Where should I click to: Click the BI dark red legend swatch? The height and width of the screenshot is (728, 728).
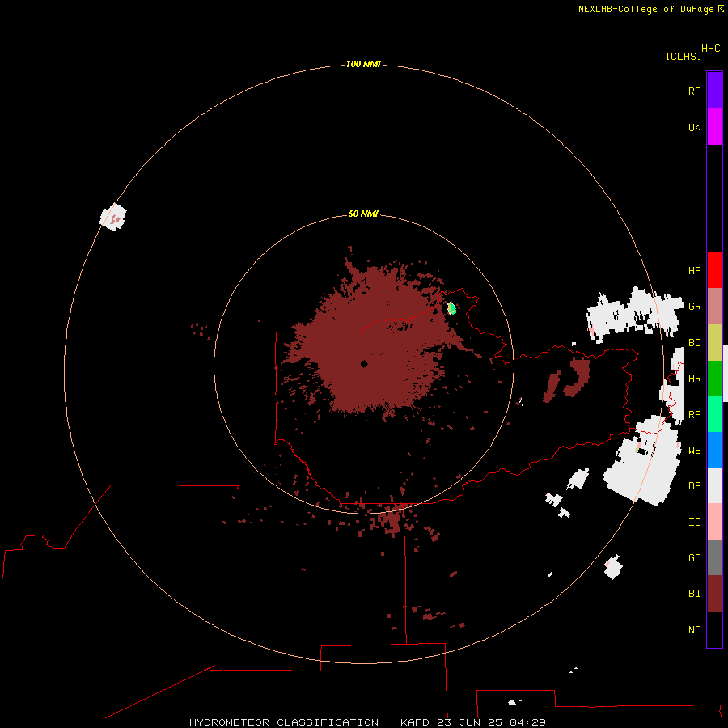pyautogui.click(x=714, y=594)
